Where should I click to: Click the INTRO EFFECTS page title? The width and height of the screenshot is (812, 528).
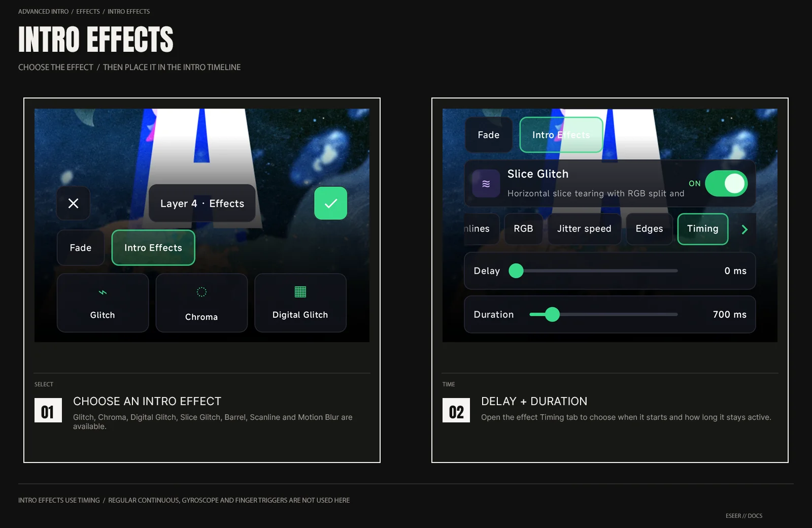[96, 40]
